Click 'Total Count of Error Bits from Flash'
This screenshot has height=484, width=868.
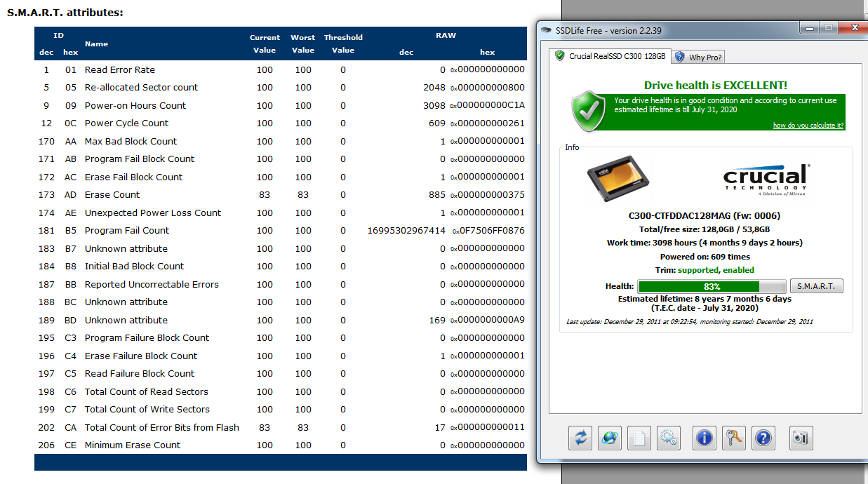(x=162, y=427)
